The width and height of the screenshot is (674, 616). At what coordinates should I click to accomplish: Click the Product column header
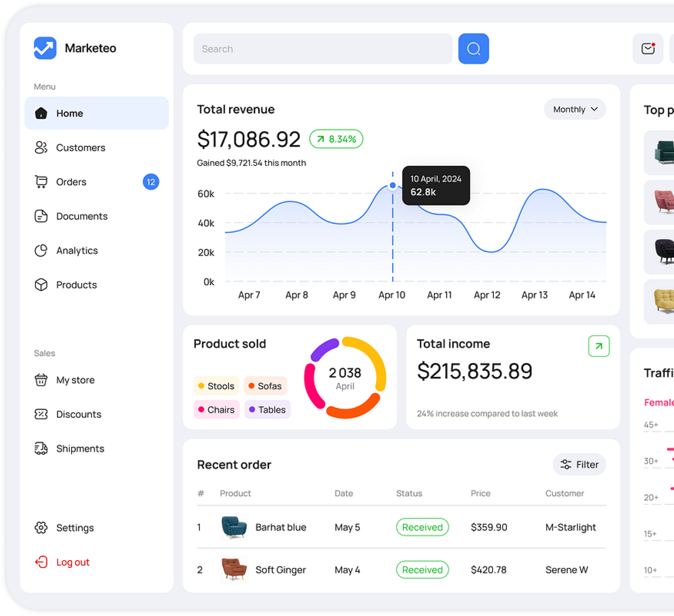tap(235, 493)
